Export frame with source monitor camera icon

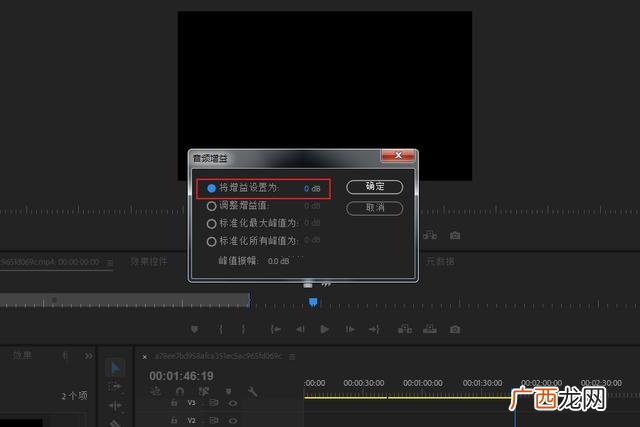click(x=455, y=329)
